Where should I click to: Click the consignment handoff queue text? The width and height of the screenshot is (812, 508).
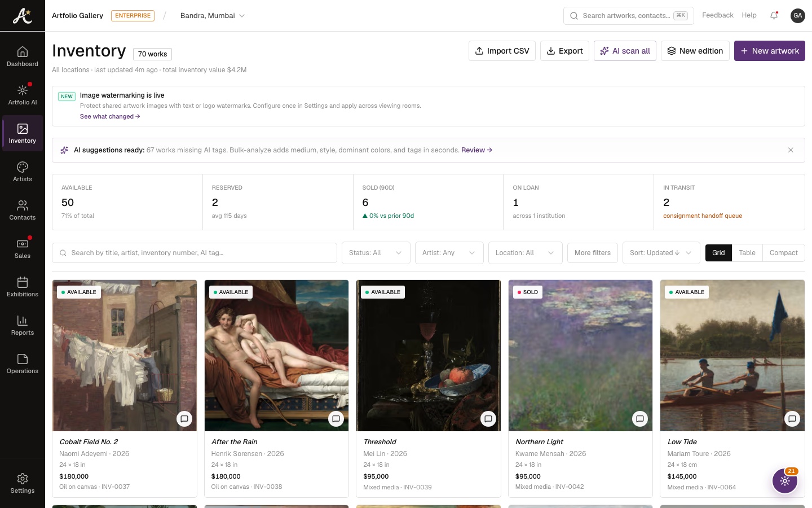pyautogui.click(x=703, y=216)
